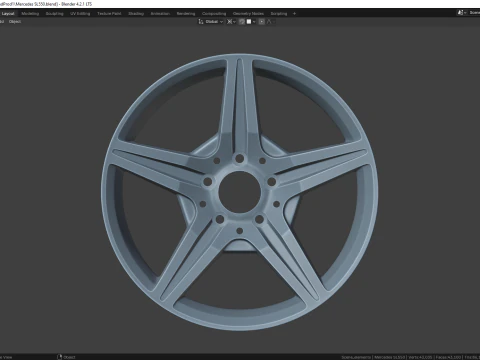Click the Faces count in status bar
This screenshot has height=360, width=480.
pyautogui.click(x=448, y=357)
